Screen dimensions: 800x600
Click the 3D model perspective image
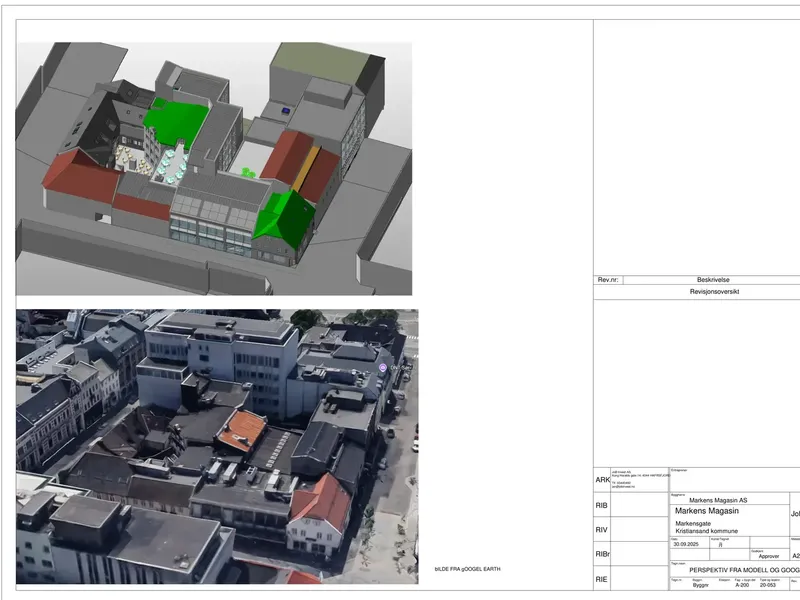pos(214,168)
